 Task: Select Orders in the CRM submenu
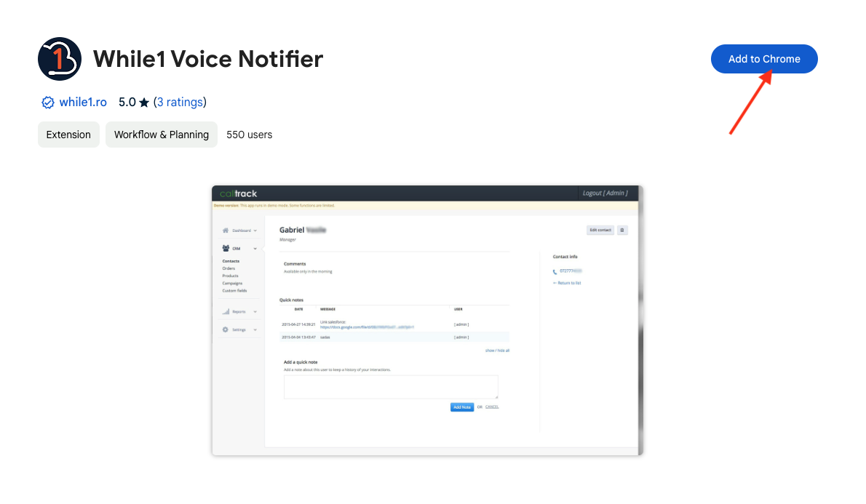pos(229,268)
